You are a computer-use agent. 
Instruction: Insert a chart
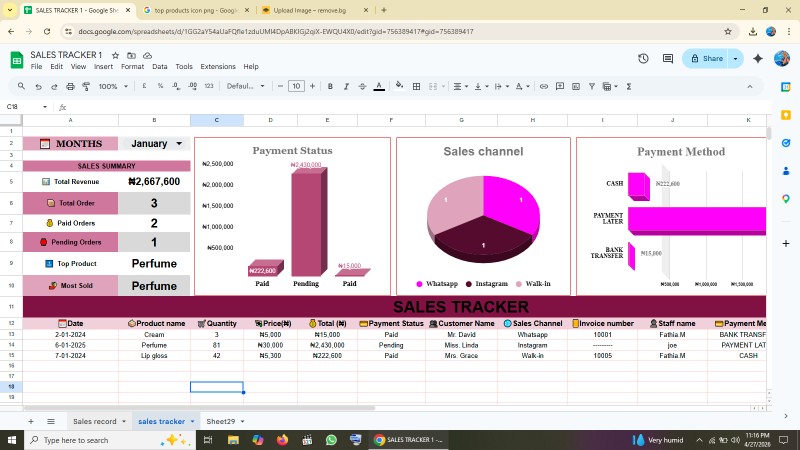coord(576,87)
